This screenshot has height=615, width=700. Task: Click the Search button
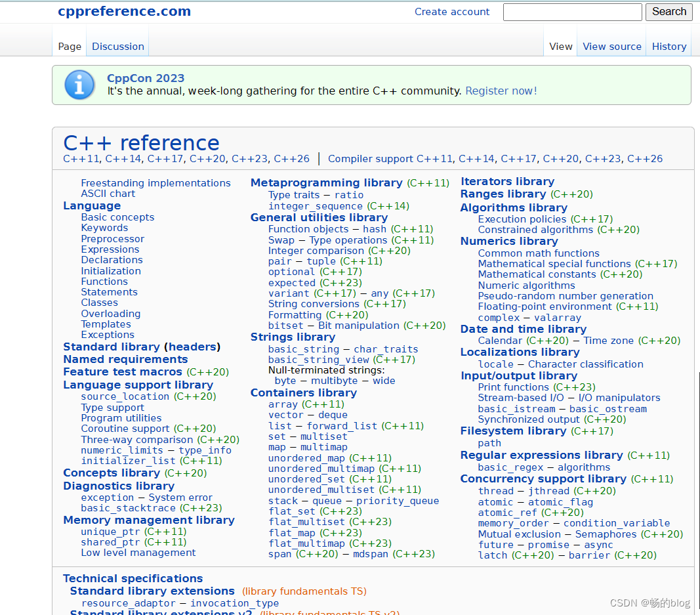(669, 12)
